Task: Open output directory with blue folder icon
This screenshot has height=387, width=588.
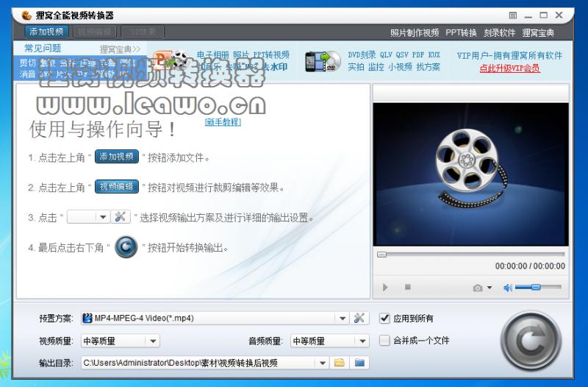Action: [359, 363]
